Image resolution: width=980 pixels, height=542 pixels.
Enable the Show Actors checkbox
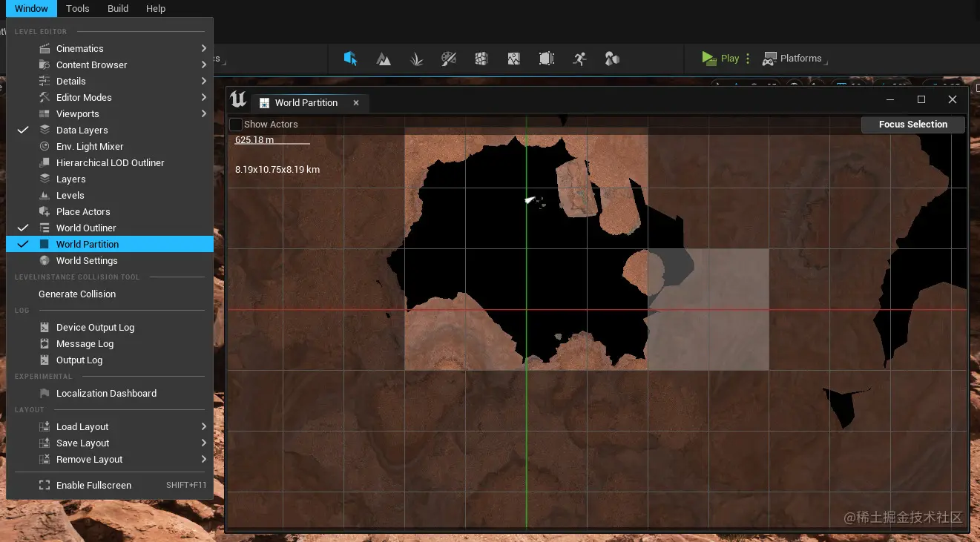coord(236,125)
